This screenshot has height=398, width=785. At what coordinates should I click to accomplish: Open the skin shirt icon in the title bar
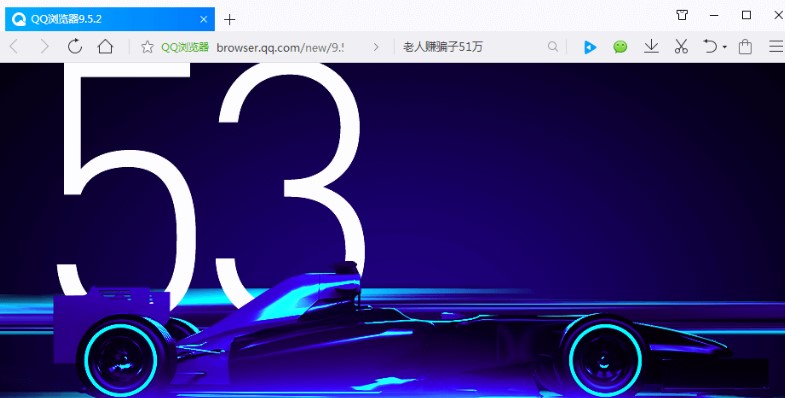[682, 15]
